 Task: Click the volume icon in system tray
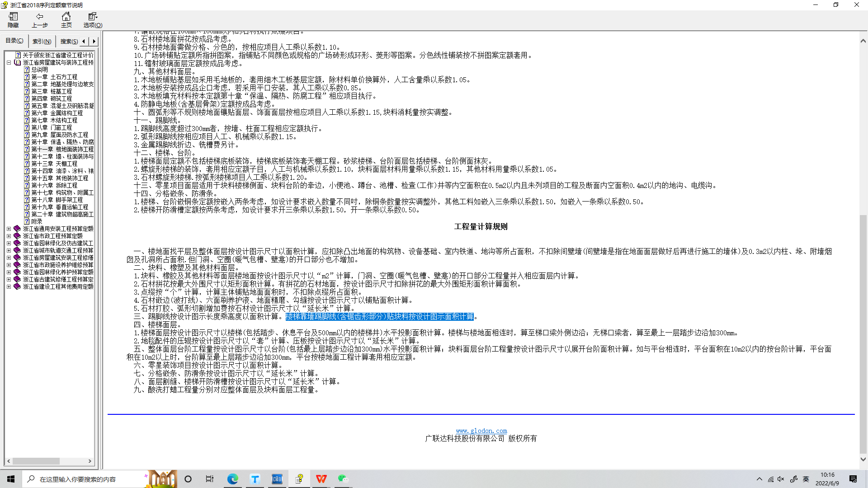tap(781, 479)
